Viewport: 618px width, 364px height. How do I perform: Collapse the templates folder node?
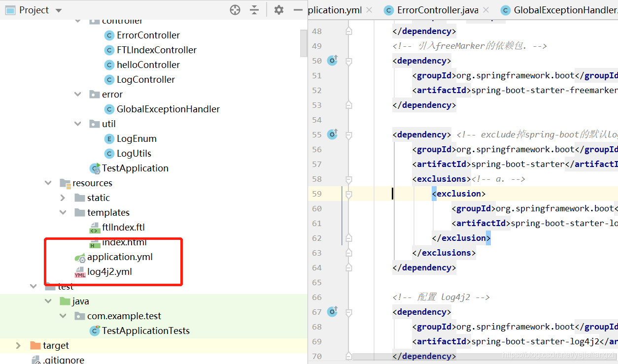[63, 213]
